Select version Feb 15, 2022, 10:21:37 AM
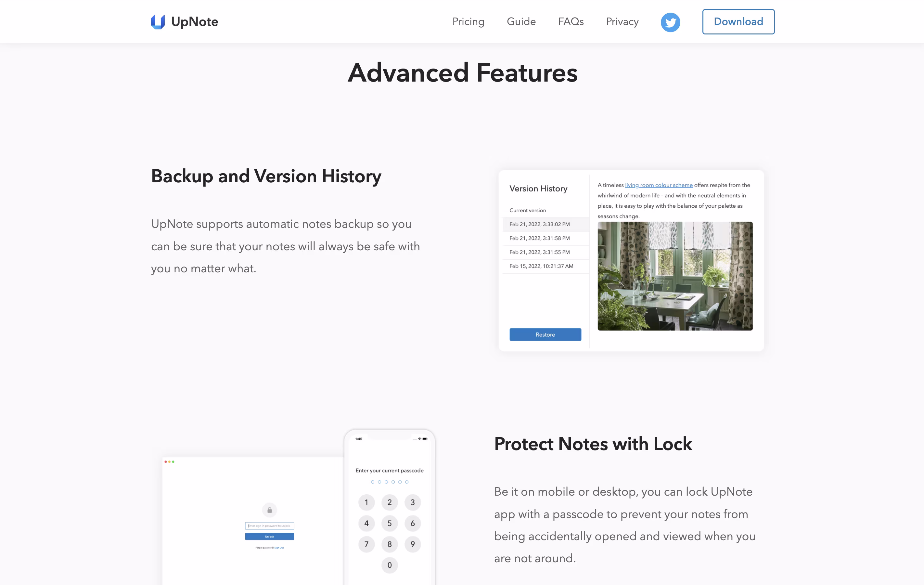The height and width of the screenshot is (585, 924). click(545, 266)
